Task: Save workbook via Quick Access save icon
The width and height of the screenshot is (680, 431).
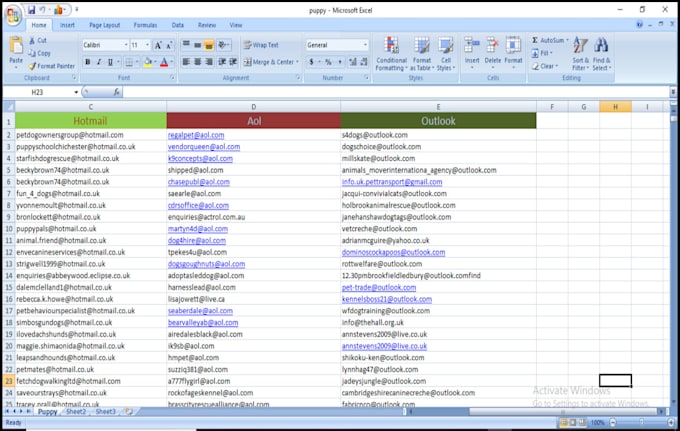Action: 31,10
